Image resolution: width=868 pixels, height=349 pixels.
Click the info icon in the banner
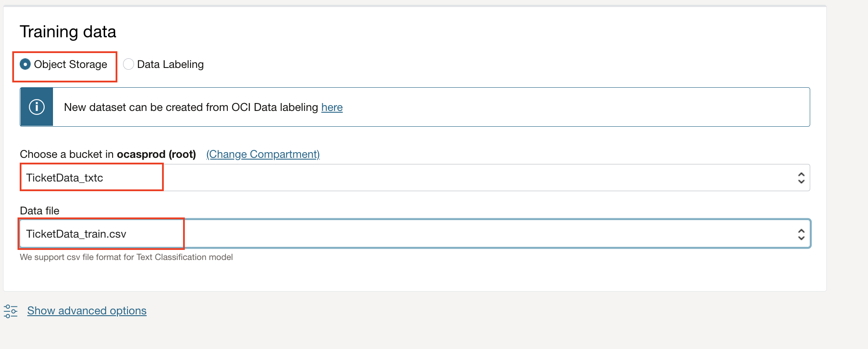[37, 107]
